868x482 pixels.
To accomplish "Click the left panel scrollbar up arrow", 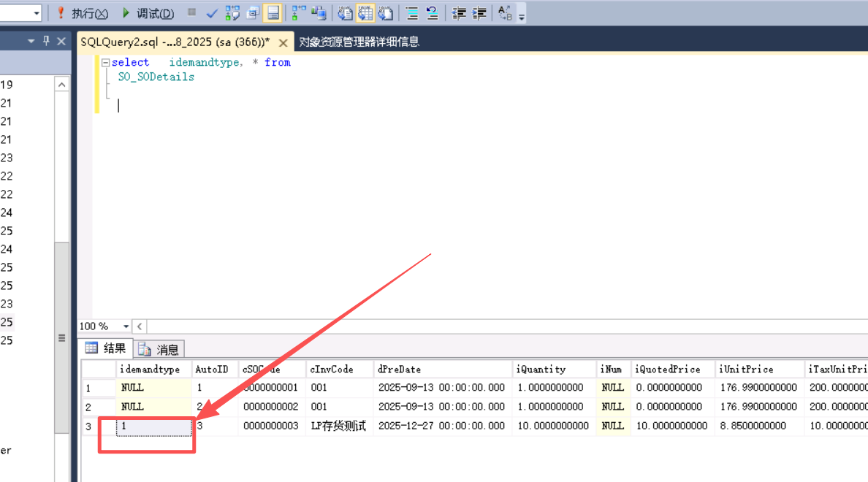I will [x=62, y=85].
